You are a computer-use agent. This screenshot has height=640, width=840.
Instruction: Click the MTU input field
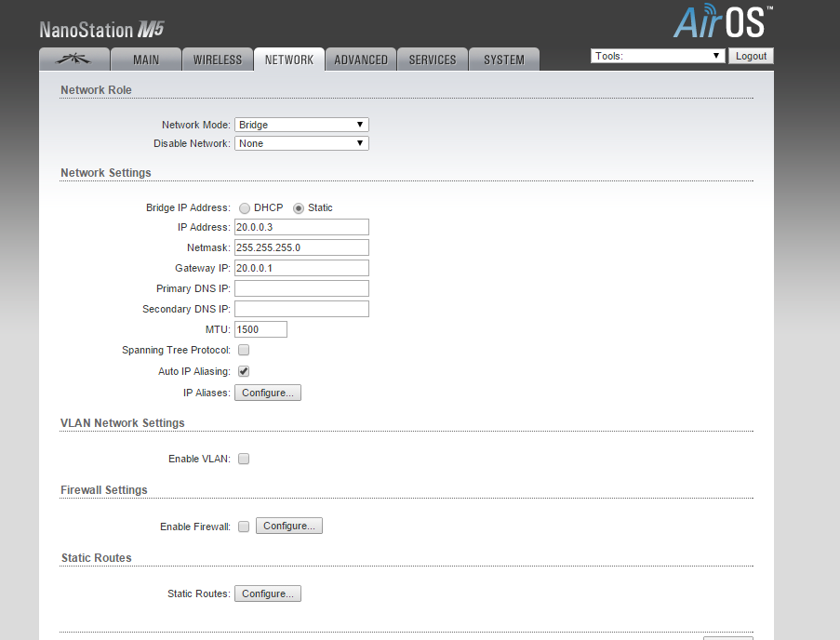260,329
